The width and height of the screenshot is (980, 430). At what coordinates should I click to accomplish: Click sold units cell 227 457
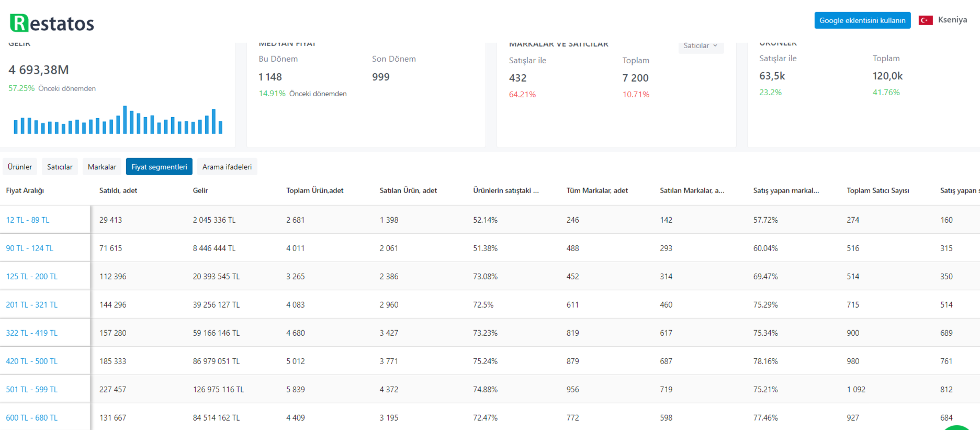coord(112,390)
